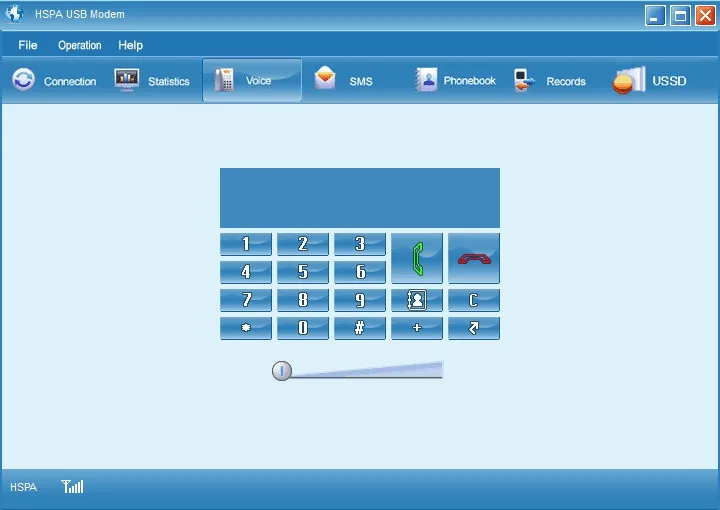The width and height of the screenshot is (720, 510).
Task: Click the signal strength indicator
Action: coord(73,486)
